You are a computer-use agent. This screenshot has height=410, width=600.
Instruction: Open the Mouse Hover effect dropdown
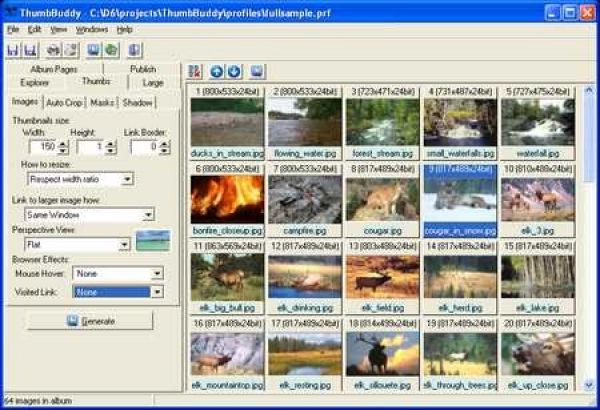coord(155,272)
